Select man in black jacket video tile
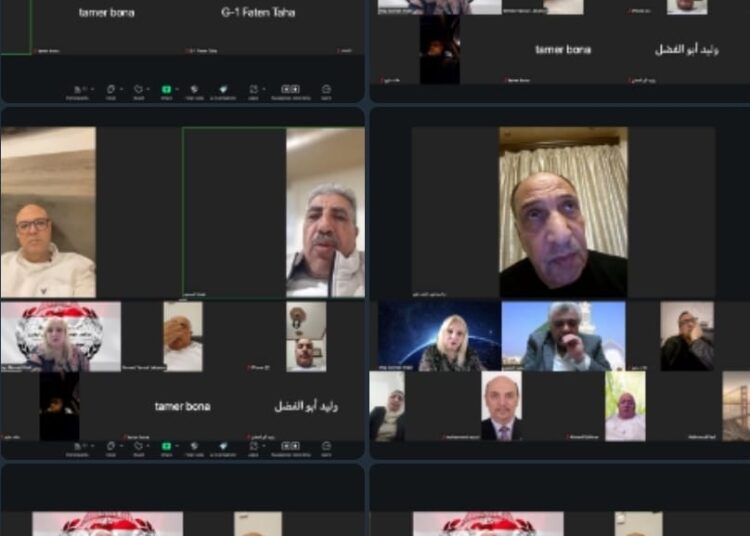This screenshot has width=750, height=536. pyautogui.click(x=687, y=336)
